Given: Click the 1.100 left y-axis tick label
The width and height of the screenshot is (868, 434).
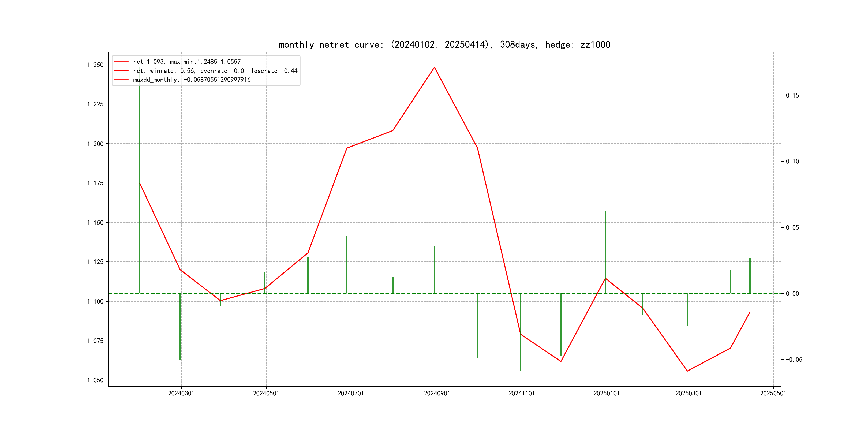Looking at the screenshot, I should (x=95, y=301).
